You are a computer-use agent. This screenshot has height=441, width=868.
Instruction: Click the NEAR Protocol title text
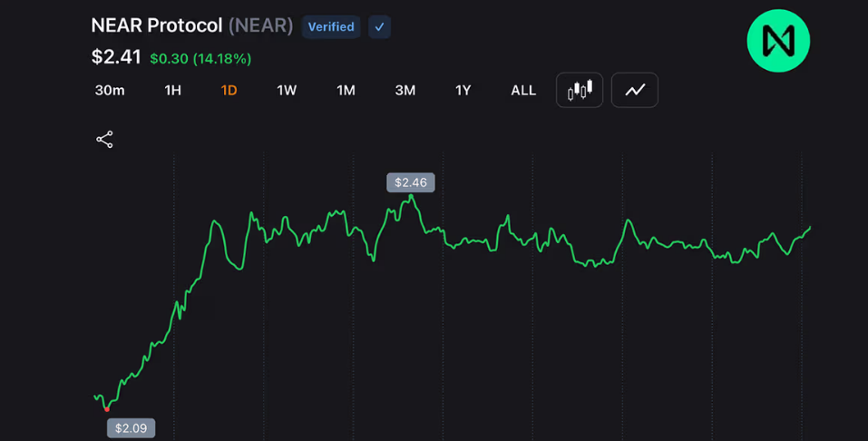pyautogui.click(x=157, y=25)
